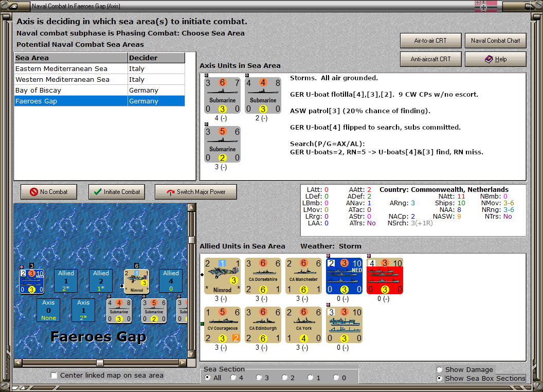Image resolution: width=543 pixels, height=392 pixels.
Task: Click the Allied section 2 box on map
Action: (101, 281)
